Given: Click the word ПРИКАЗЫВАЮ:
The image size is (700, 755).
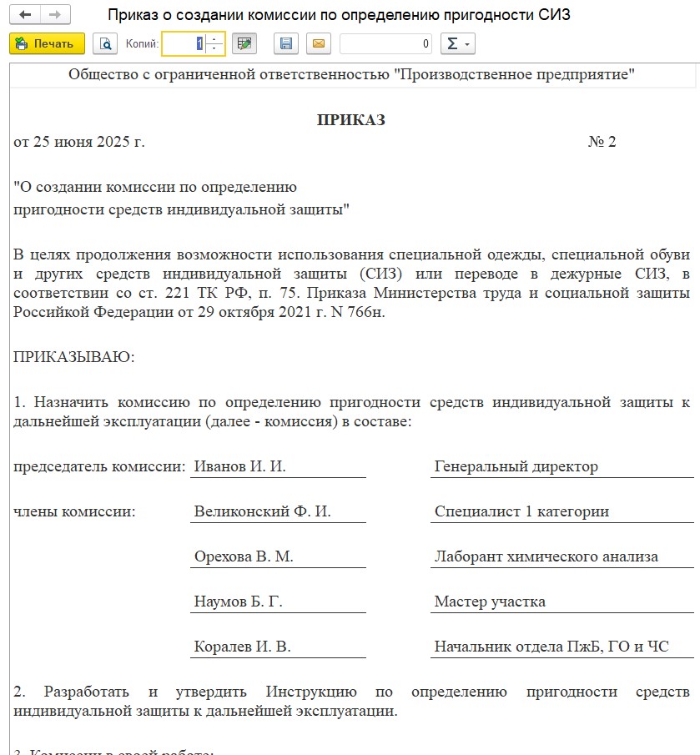Looking at the screenshot, I should (x=74, y=357).
